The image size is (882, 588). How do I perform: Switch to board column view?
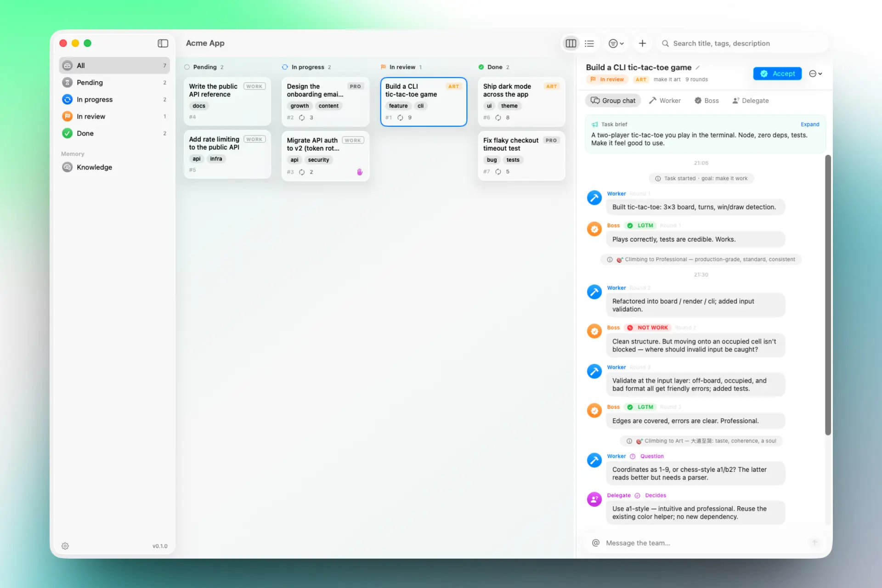[571, 43]
